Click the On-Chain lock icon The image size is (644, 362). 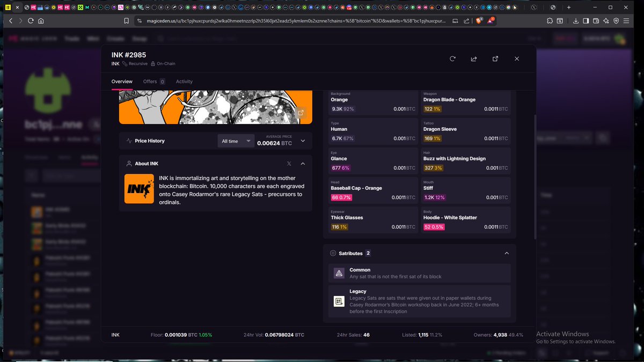coord(153,64)
